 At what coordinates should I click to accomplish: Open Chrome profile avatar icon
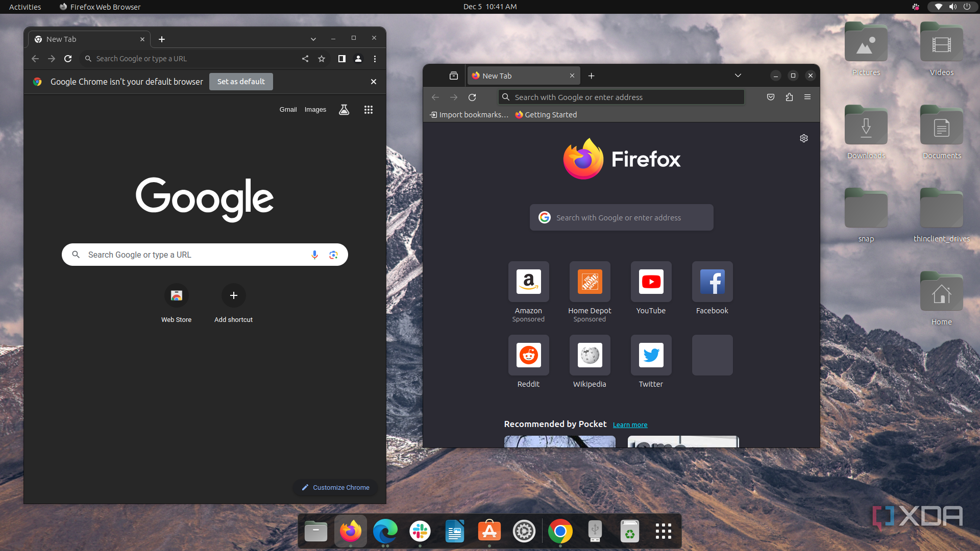tap(358, 59)
